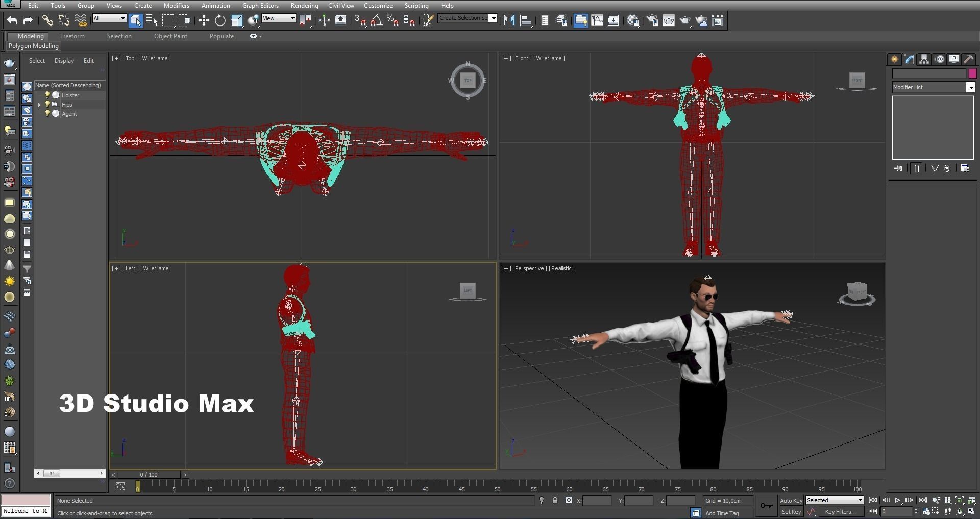Viewport: 980px width, 519px height.
Task: Open the selection filter All dropdown
Action: point(109,18)
